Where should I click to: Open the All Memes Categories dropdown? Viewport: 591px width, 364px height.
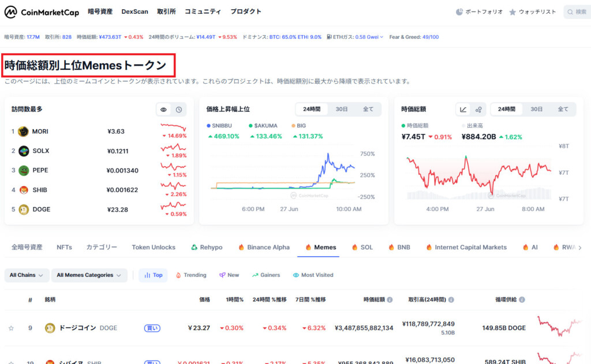tap(89, 275)
